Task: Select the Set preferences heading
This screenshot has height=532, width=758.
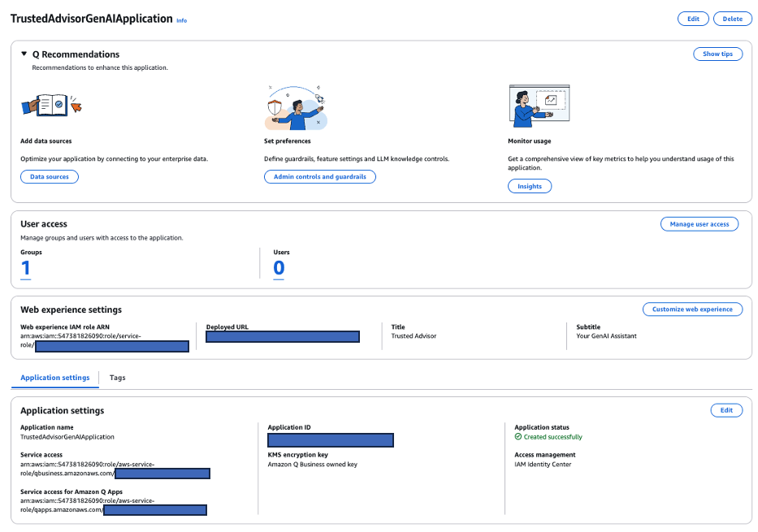Action: (x=287, y=141)
